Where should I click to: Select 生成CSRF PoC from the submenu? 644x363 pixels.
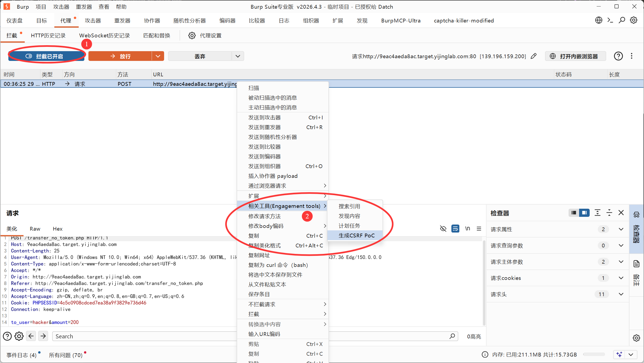[x=355, y=236]
